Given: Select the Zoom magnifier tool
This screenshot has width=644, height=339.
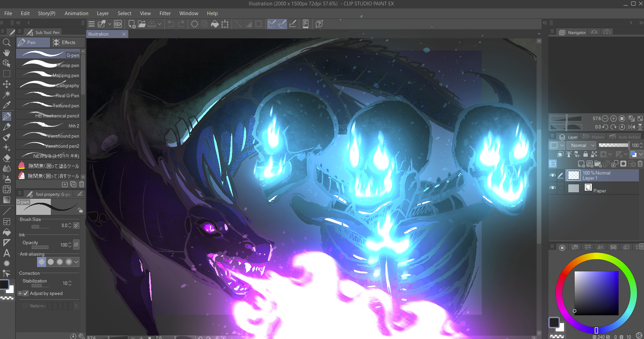Looking at the screenshot, I should 6,42.
